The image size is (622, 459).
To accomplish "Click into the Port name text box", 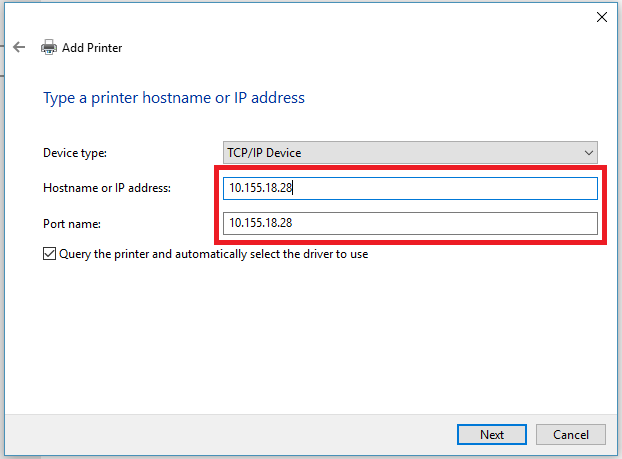I will (410, 222).
